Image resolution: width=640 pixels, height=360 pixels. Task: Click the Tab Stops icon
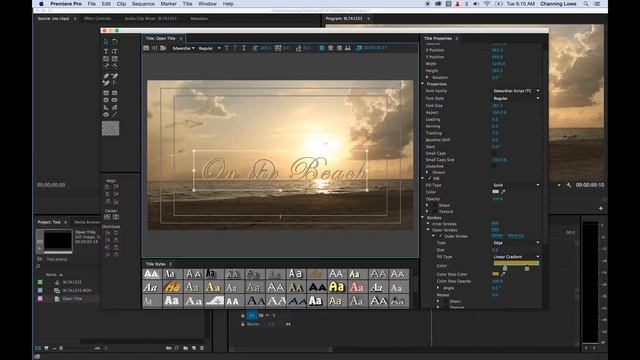(348, 48)
